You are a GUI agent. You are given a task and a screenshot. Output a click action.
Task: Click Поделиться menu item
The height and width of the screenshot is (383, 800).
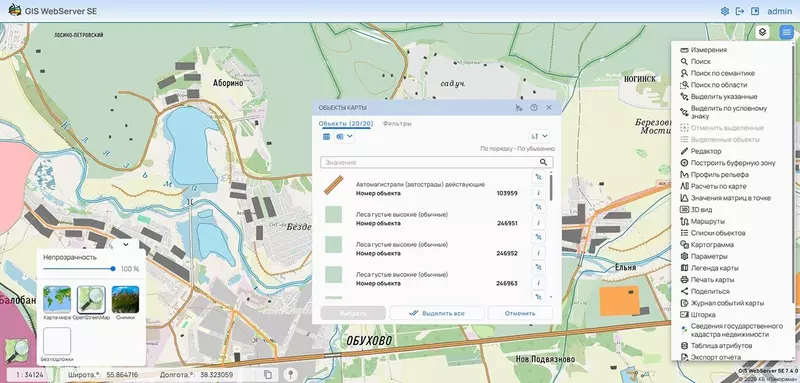click(710, 292)
